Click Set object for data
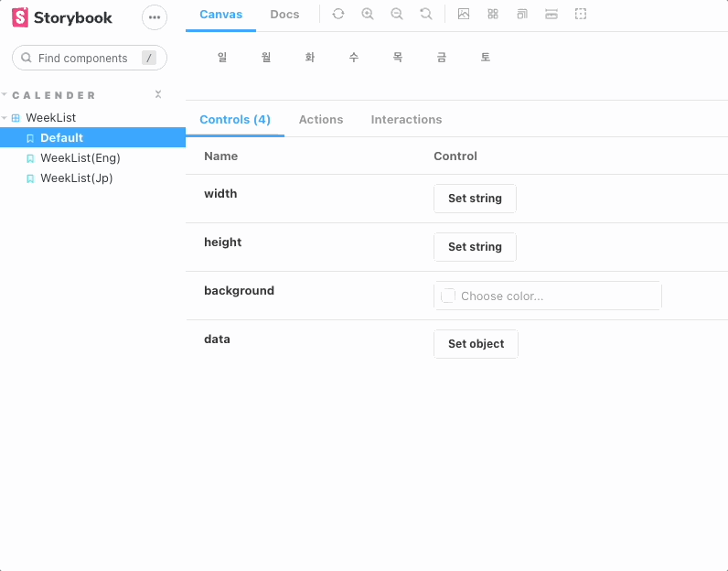728x571 pixels. tap(476, 344)
